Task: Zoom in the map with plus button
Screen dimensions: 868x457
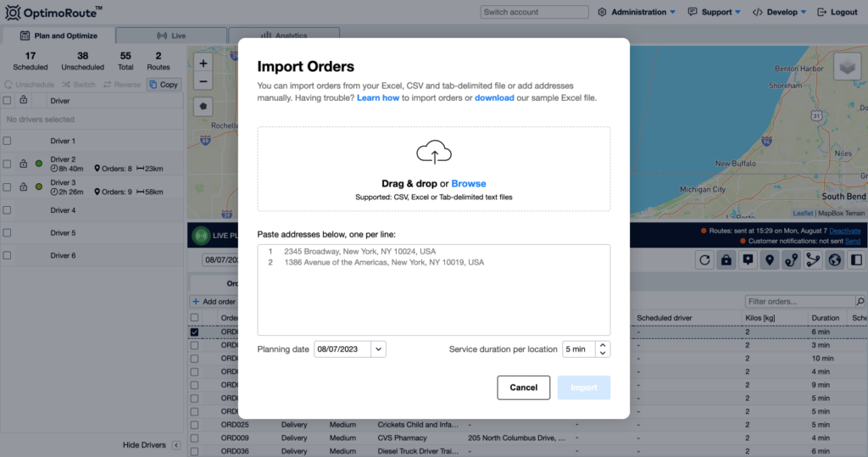Action: pos(203,63)
